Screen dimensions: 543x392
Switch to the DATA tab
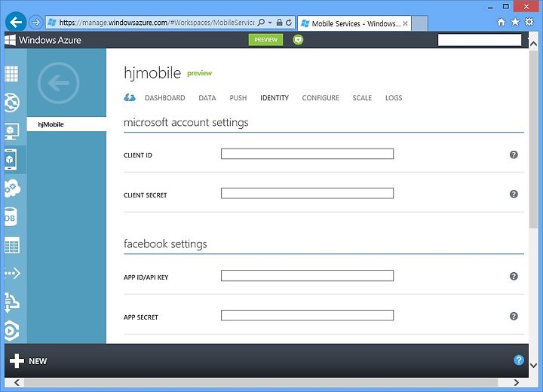[x=207, y=98]
